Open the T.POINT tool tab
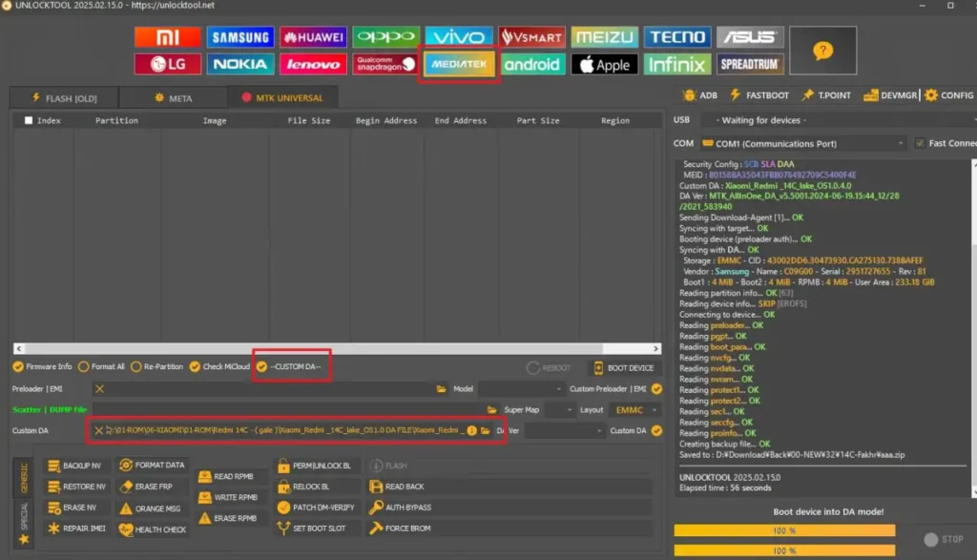This screenshot has width=977, height=560. (x=826, y=95)
